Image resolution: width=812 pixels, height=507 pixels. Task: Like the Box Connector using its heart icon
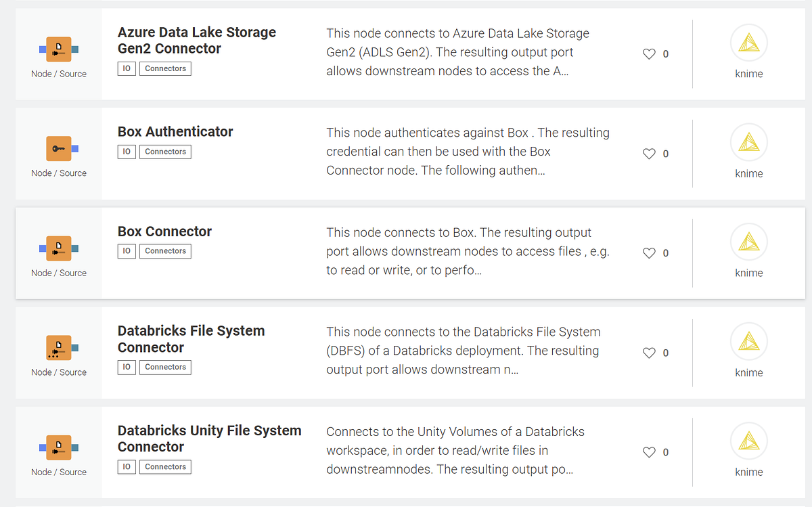click(x=648, y=252)
